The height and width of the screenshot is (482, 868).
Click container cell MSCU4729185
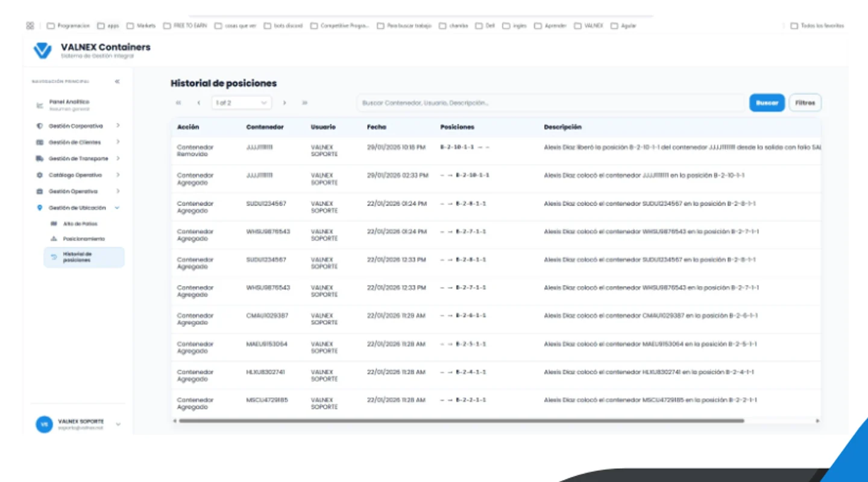[x=267, y=400]
